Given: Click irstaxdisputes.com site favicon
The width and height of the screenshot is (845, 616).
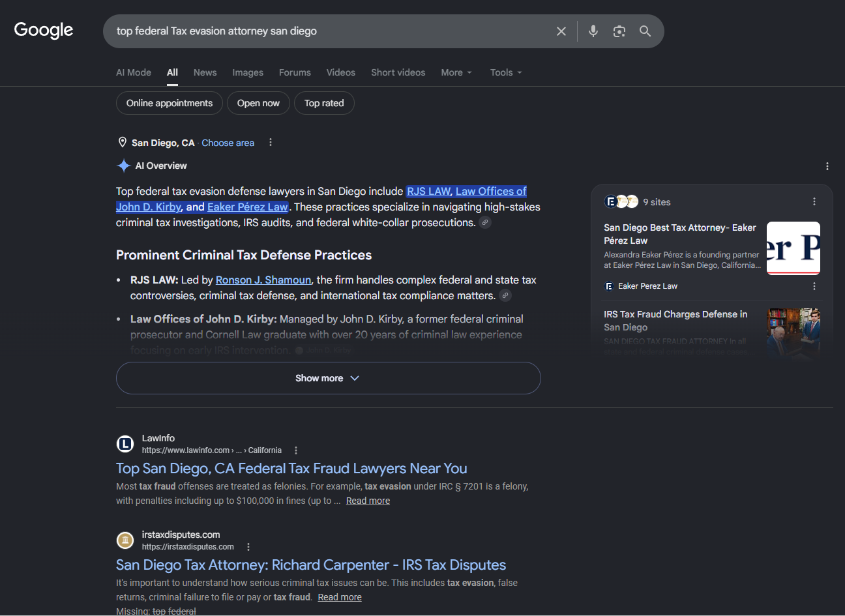Looking at the screenshot, I should (x=125, y=540).
